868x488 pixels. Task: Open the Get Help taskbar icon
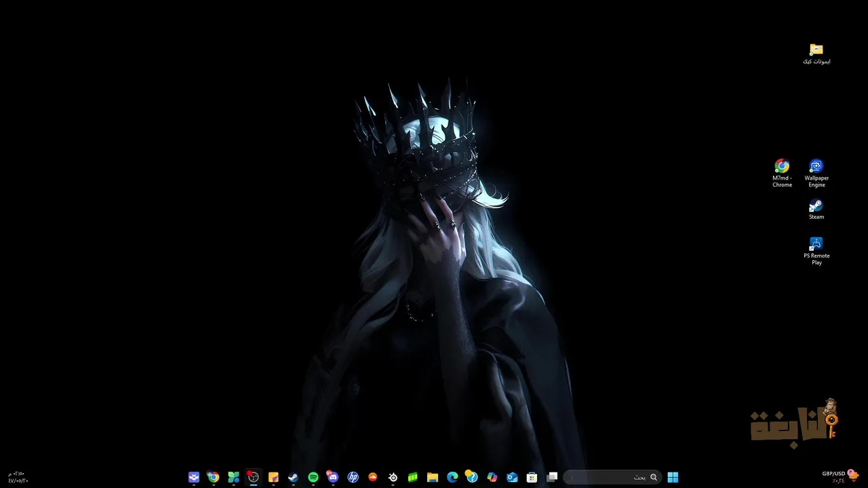[x=472, y=477]
